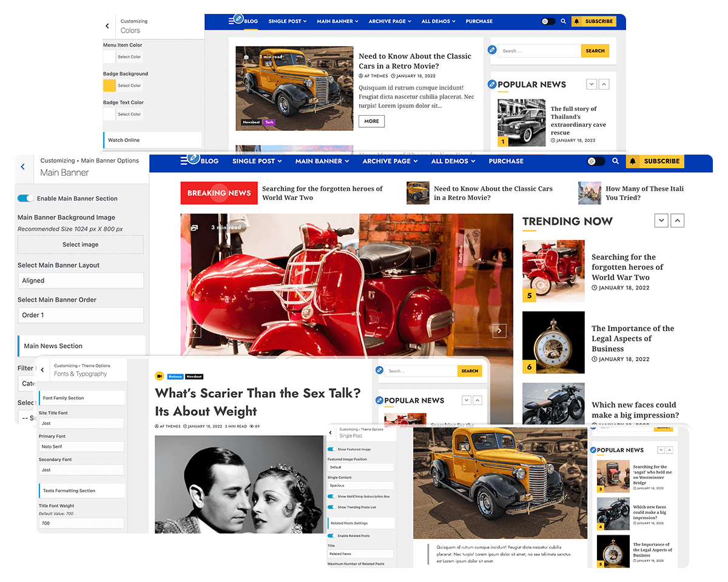Screen dimensions: 728x582
Task: Select Color for Badge Text Color
Action: pos(129,114)
